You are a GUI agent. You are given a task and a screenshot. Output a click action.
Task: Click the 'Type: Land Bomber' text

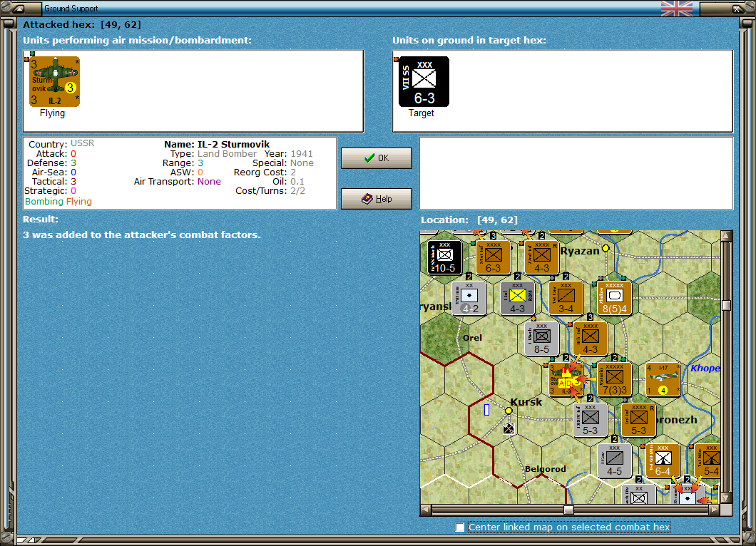tap(213, 154)
